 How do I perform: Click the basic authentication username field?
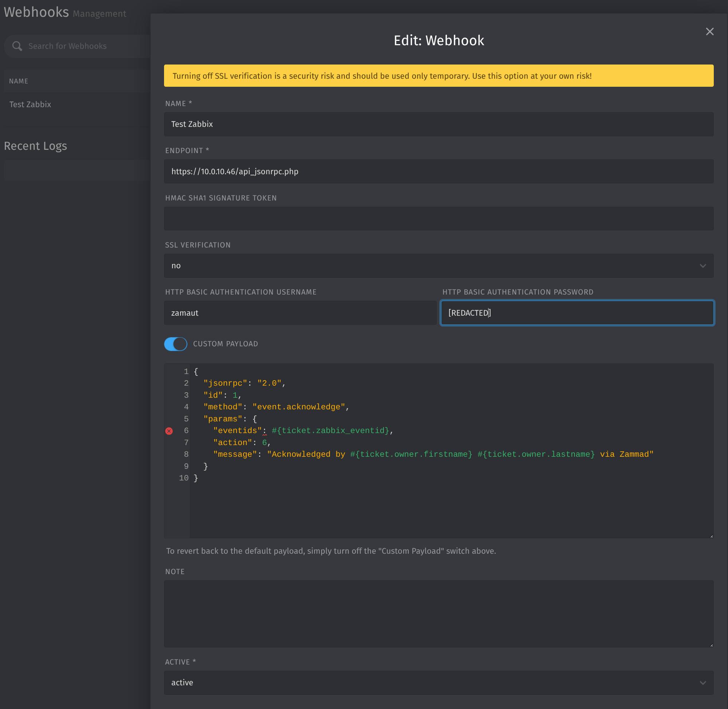[x=300, y=313]
